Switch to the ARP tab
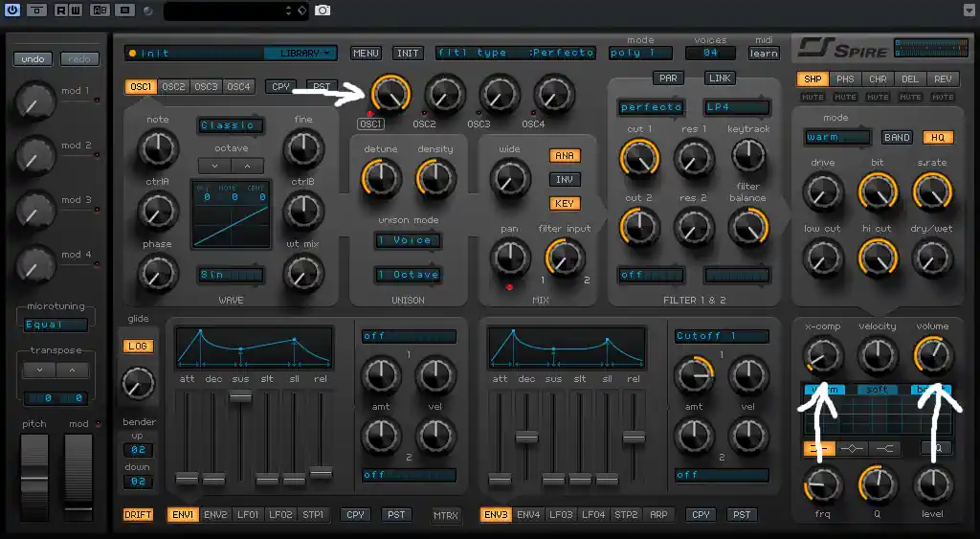Screen dimensions: 980x539 (658, 515)
